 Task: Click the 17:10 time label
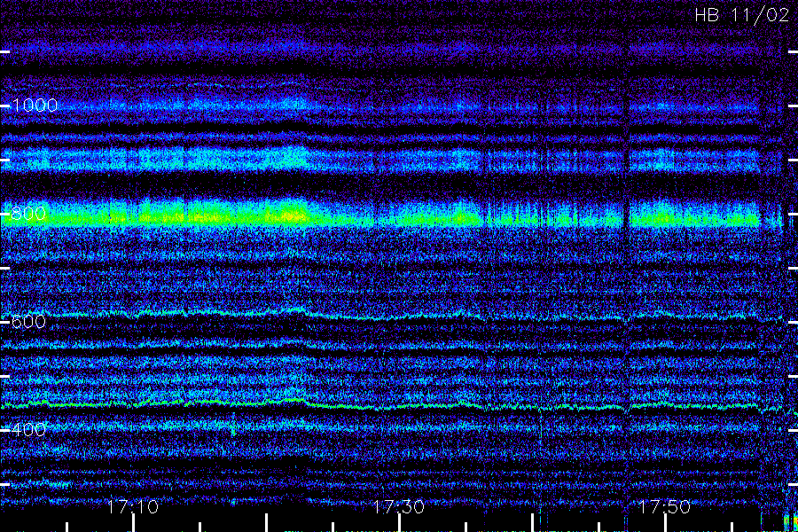[x=133, y=506]
